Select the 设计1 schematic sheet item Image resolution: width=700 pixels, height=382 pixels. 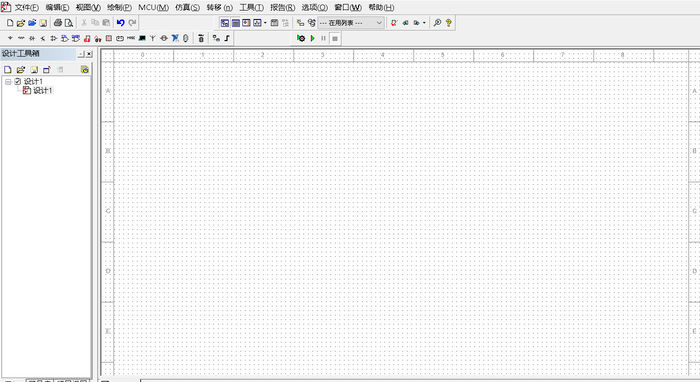[x=43, y=91]
